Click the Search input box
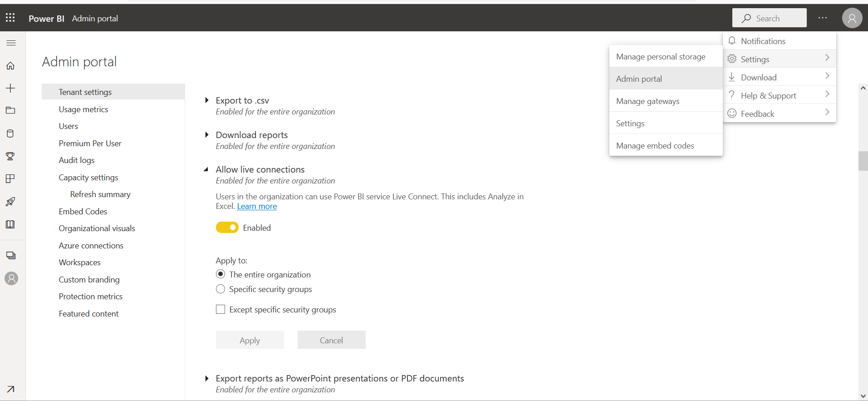 tap(770, 18)
